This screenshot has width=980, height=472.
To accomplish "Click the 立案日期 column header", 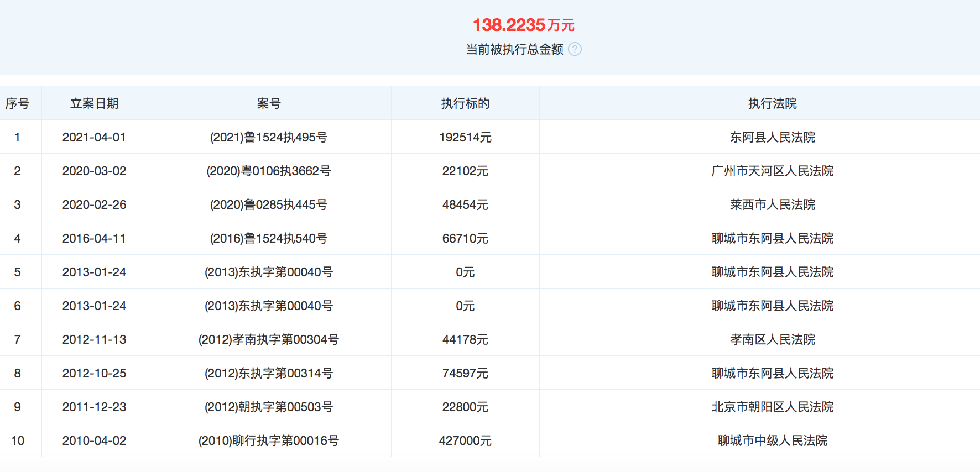I will 94,103.
